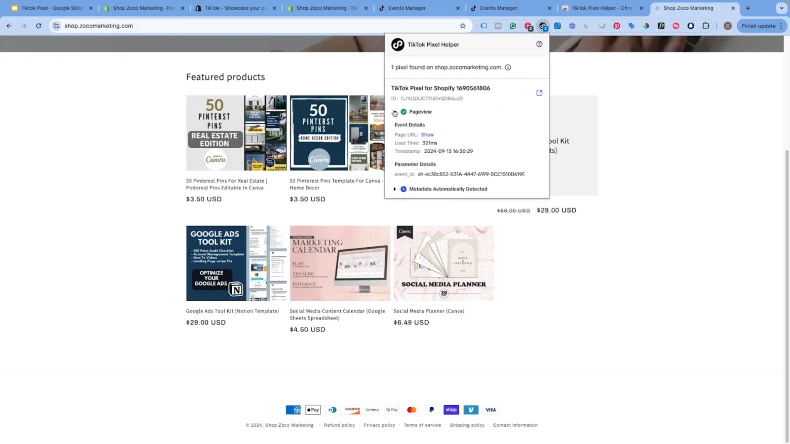Go back to the previous page
This screenshot has height=444, width=790.
[x=9, y=26]
